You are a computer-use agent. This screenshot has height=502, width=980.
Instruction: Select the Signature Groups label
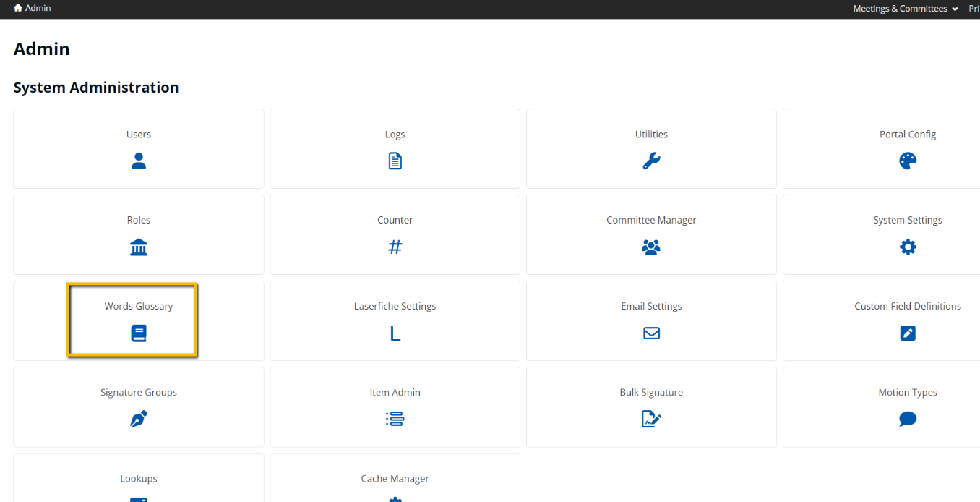point(139,392)
